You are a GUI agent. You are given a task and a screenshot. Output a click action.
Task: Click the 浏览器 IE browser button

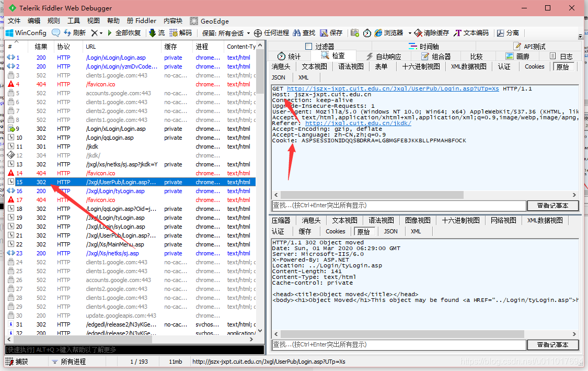388,33
